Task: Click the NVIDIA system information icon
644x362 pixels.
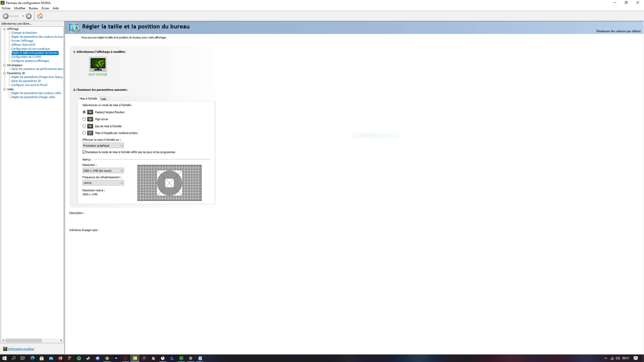Action: 5,349
